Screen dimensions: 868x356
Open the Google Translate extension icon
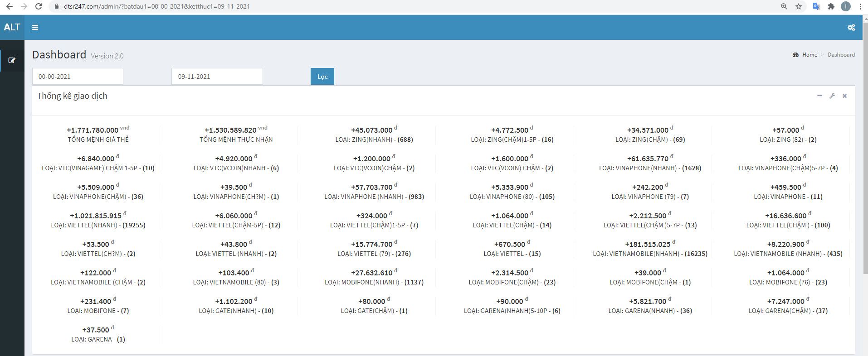click(816, 6)
